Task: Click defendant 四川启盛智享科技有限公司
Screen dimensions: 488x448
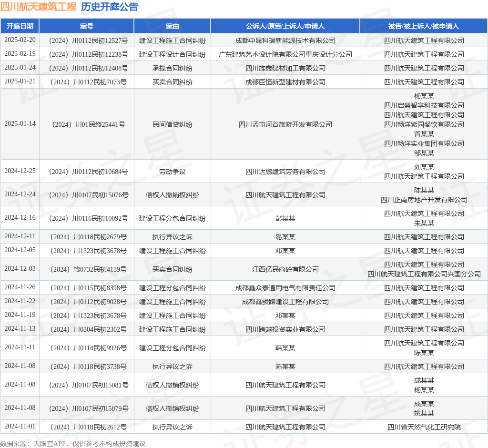Action: point(424,105)
